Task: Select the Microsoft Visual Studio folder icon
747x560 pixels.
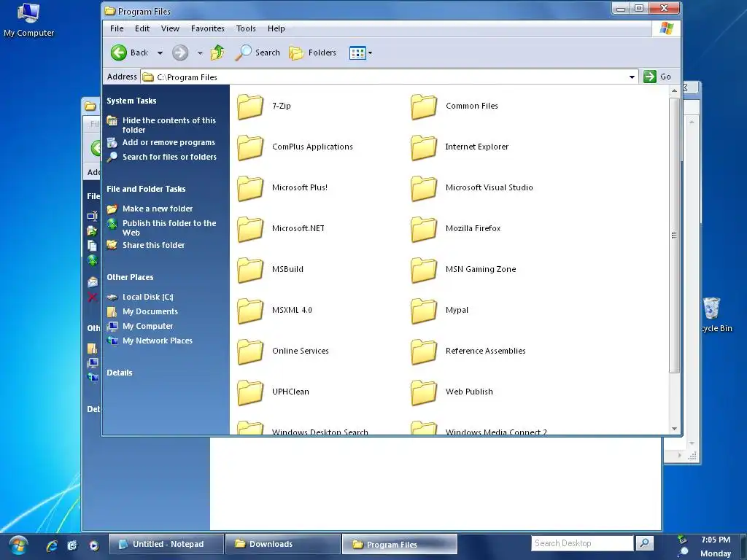Action: 424,188
